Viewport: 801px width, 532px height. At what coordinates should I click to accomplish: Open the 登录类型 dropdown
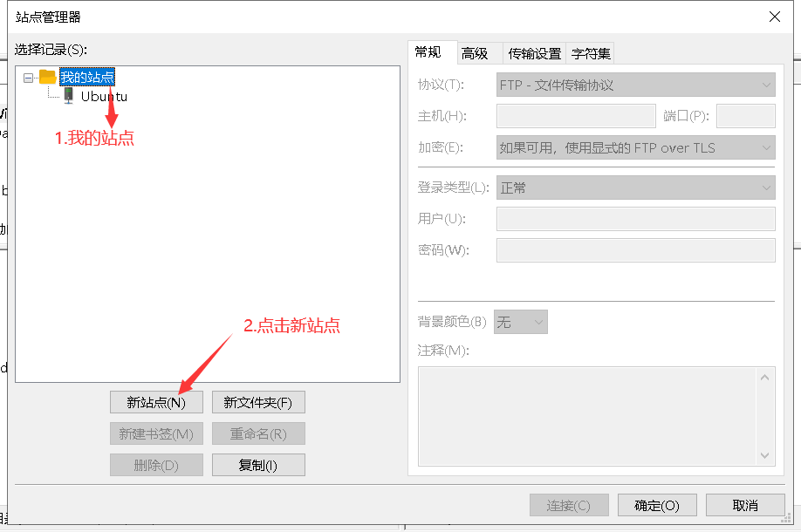(x=635, y=188)
